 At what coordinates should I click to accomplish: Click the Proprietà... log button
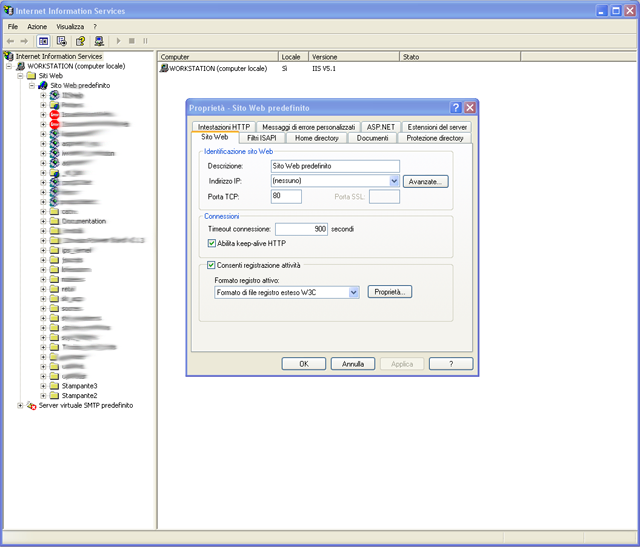tap(390, 292)
